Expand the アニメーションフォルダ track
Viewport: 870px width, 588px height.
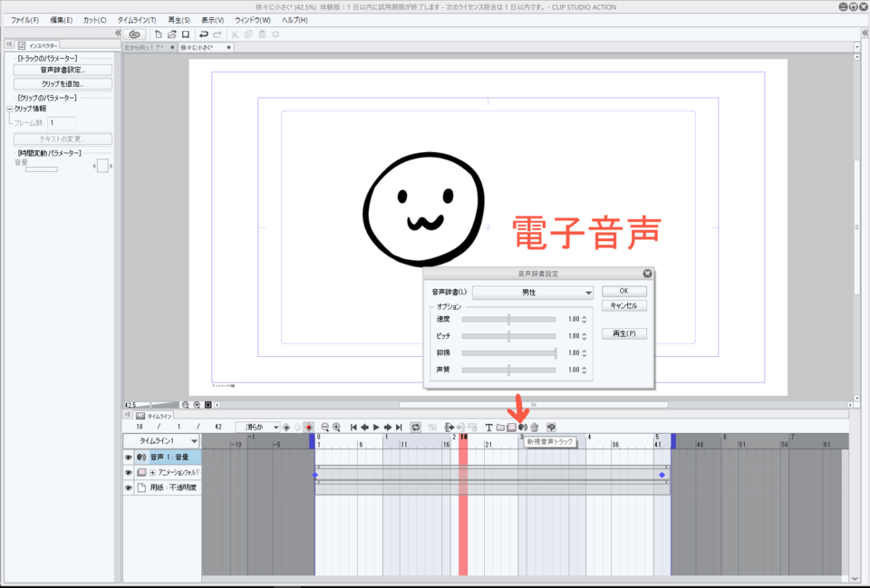click(153, 473)
